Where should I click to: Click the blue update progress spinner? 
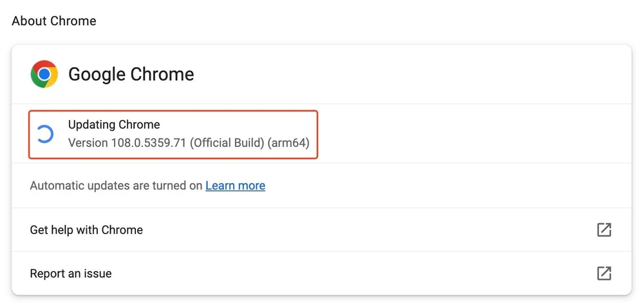pos(44,134)
